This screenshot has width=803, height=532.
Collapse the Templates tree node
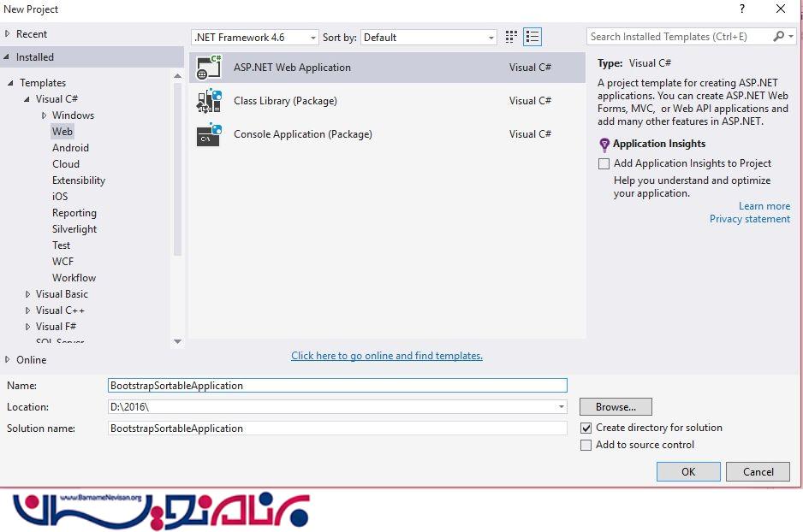coord(10,82)
